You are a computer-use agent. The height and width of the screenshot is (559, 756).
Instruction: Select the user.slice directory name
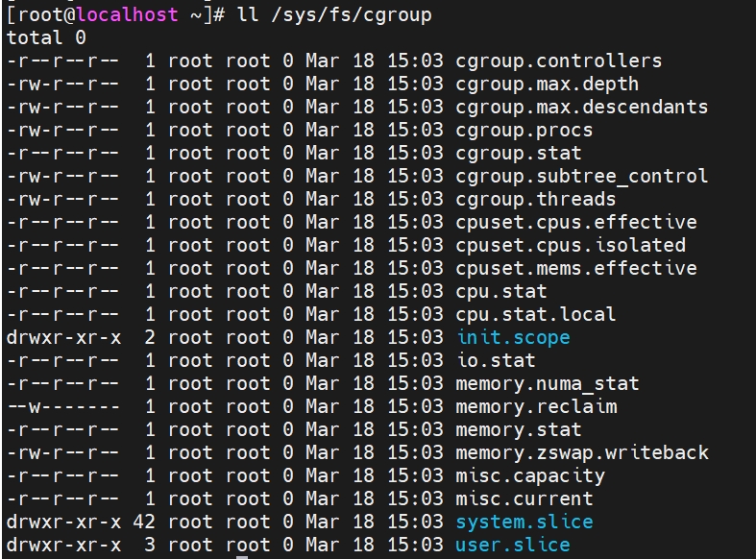(x=513, y=545)
